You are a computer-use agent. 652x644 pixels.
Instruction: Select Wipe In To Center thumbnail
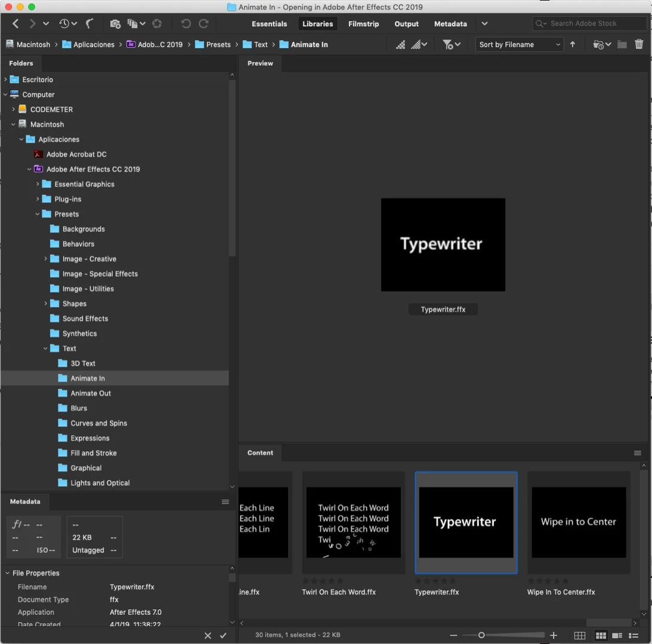[579, 522]
